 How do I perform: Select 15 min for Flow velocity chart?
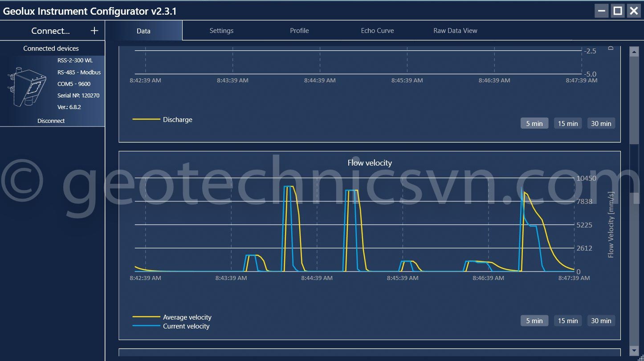(568, 320)
